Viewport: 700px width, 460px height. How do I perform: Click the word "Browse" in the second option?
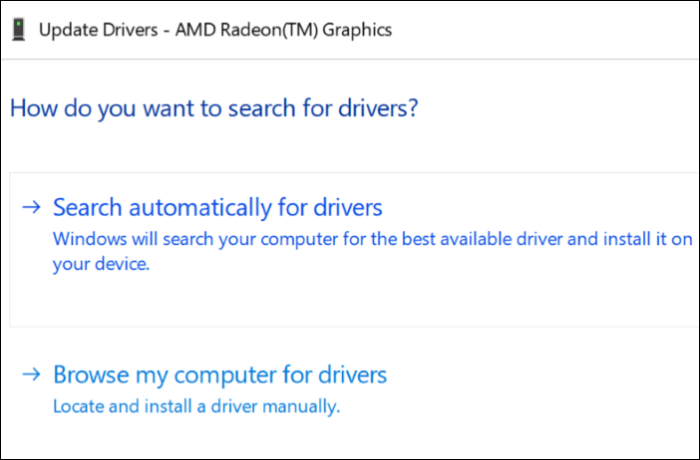[x=92, y=375]
